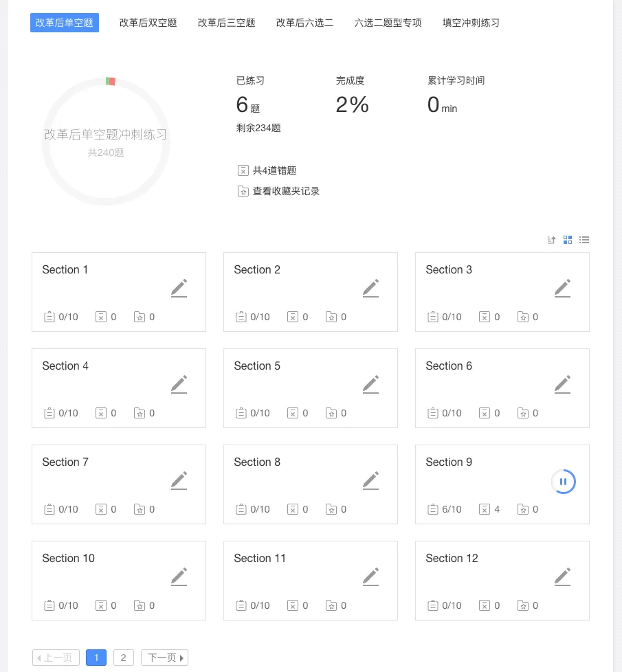The image size is (622, 672).
Task: Click the 下一页 next page button
Action: pyautogui.click(x=164, y=658)
